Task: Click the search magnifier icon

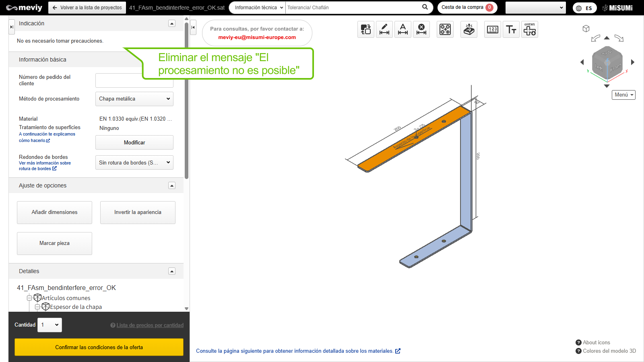Action: pyautogui.click(x=425, y=7)
